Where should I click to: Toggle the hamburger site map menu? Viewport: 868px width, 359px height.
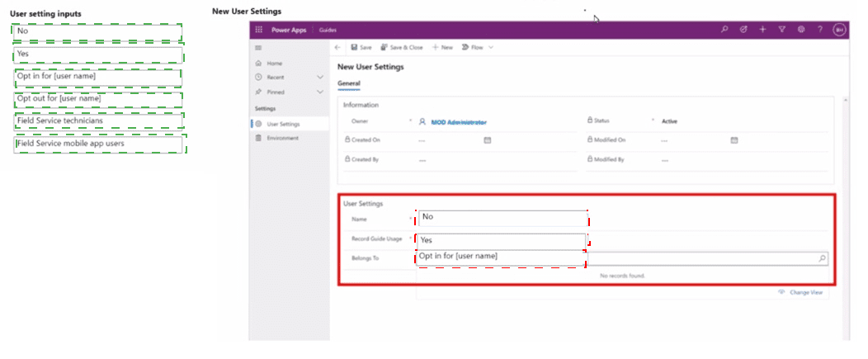pos(258,48)
